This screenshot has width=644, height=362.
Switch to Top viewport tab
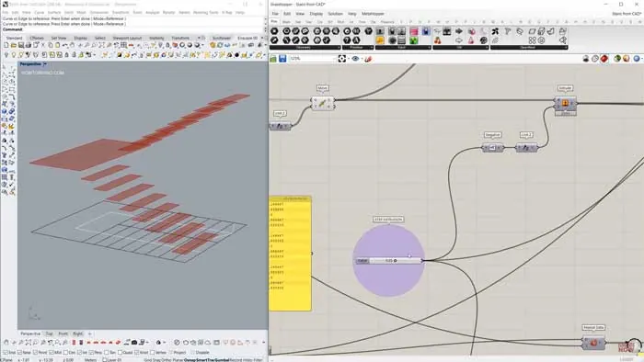click(x=50, y=334)
